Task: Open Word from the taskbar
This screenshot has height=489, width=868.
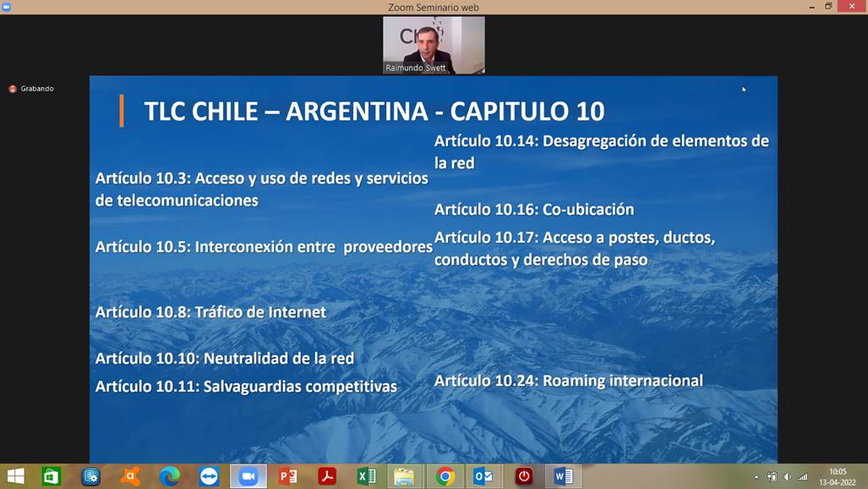Action: (563, 476)
